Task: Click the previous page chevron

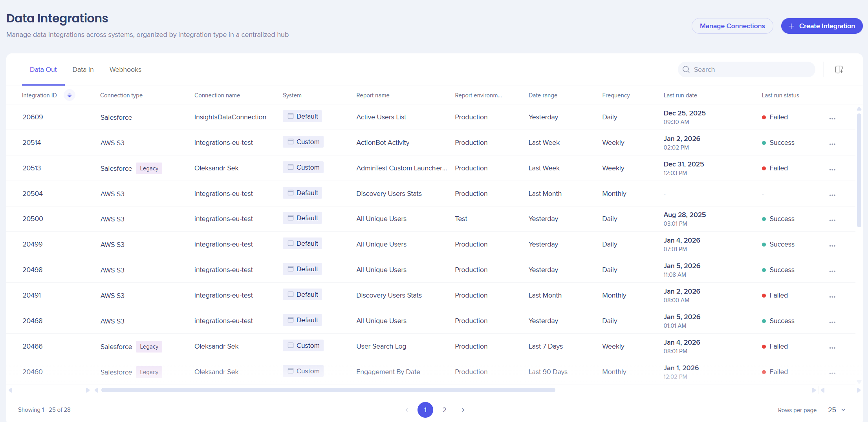Action: (407, 410)
